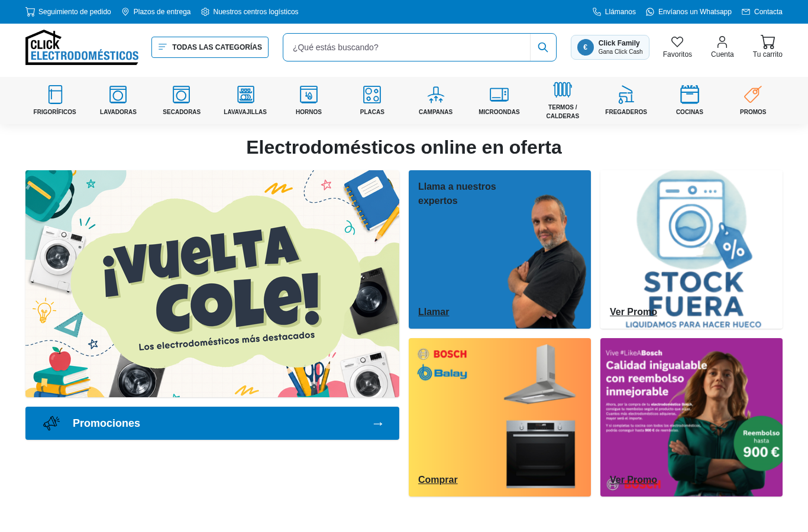Select the Placas menu label
808x532 pixels.
[372, 112]
